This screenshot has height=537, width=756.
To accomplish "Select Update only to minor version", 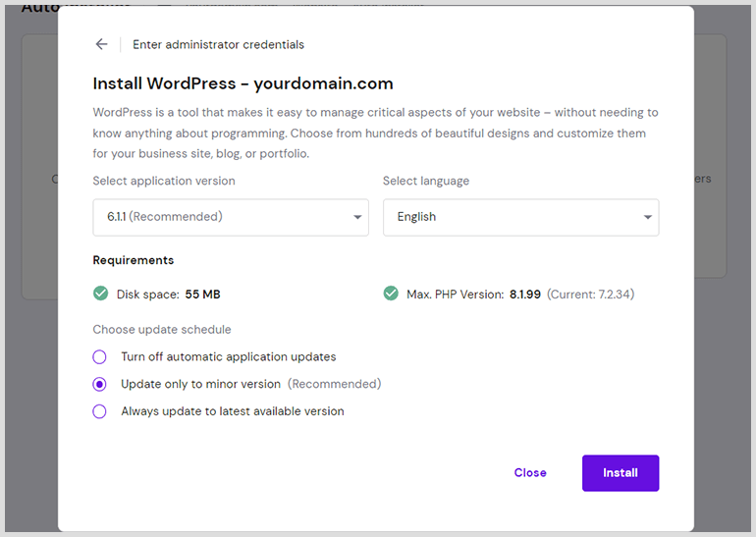I will (100, 384).
